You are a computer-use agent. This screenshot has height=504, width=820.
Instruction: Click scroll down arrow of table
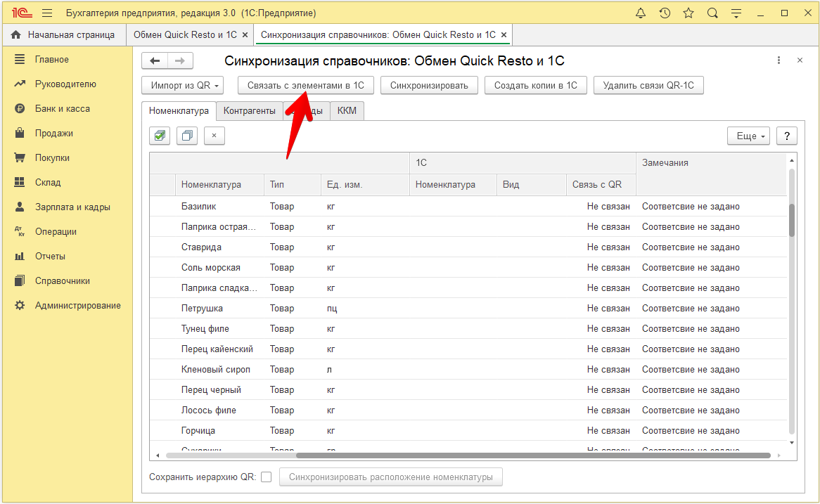tap(792, 443)
